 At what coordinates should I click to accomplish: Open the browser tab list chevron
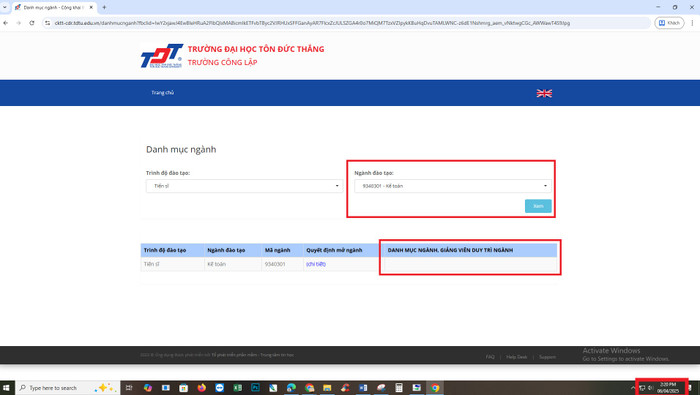(5, 7)
